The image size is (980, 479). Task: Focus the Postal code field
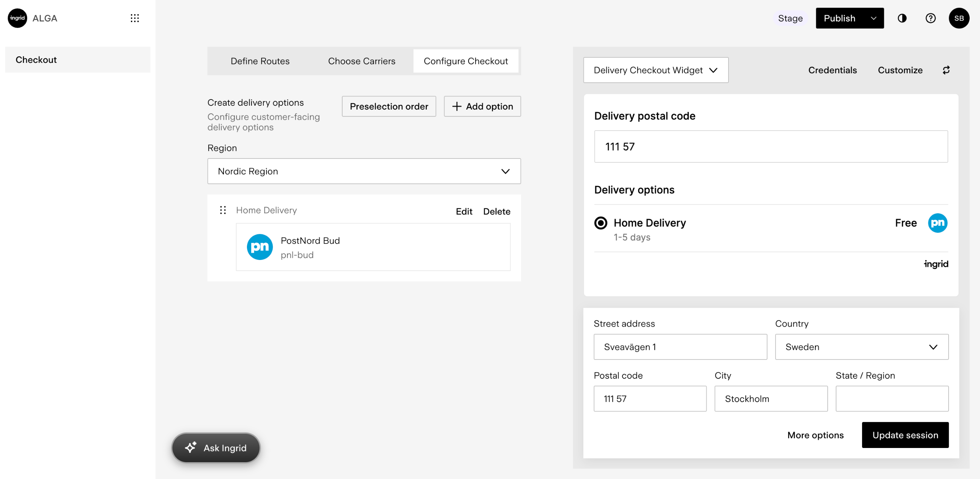[x=650, y=399]
